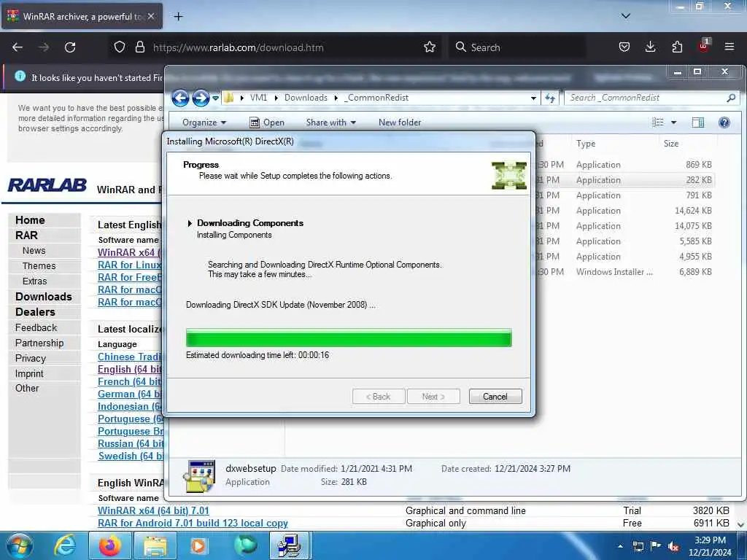Open the Imprint page link
This screenshot has height=560, width=747.
pos(29,374)
